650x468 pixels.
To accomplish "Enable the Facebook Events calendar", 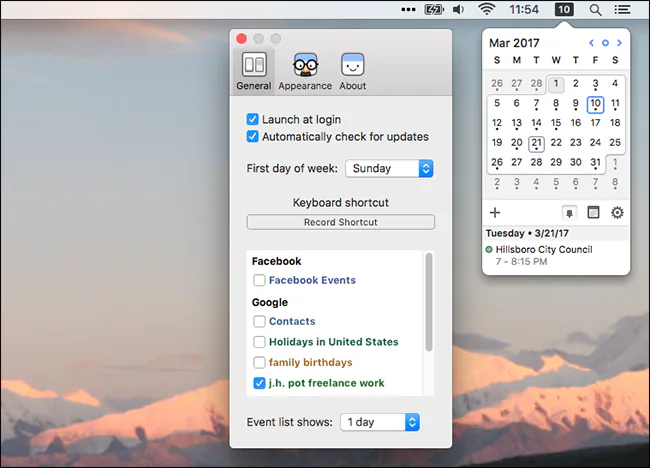I will coord(259,280).
